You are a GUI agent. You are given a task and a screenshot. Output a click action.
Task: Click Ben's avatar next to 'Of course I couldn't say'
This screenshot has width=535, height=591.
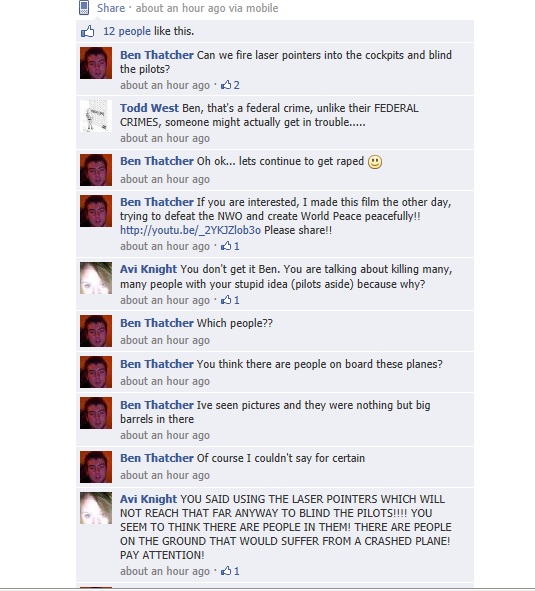pyautogui.click(x=96, y=467)
